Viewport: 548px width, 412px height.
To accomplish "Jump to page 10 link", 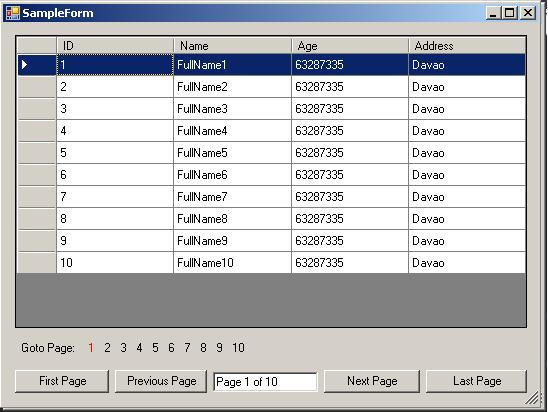I will [x=238, y=348].
